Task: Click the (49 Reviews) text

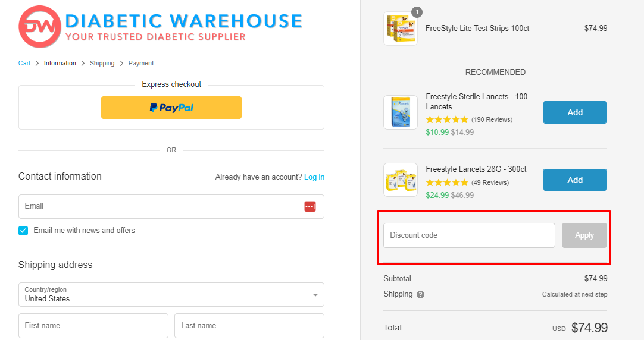Action: pyautogui.click(x=490, y=182)
